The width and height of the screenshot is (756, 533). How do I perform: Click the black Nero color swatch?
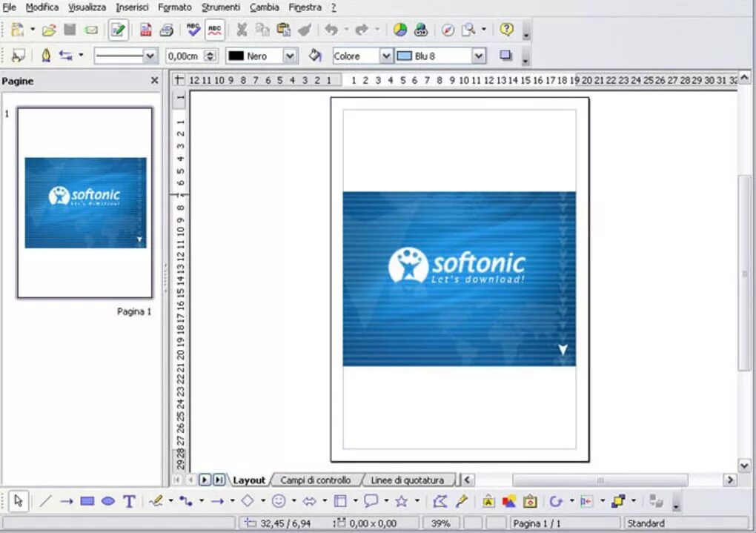tap(236, 56)
